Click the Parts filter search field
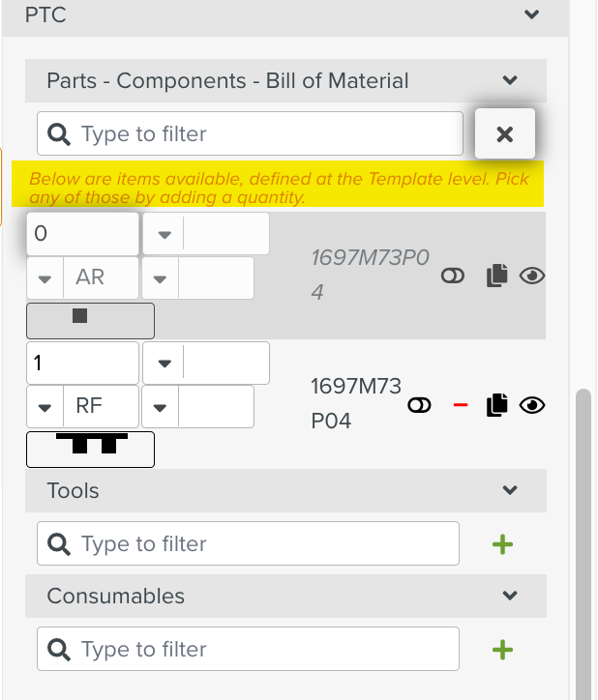 tap(250, 133)
